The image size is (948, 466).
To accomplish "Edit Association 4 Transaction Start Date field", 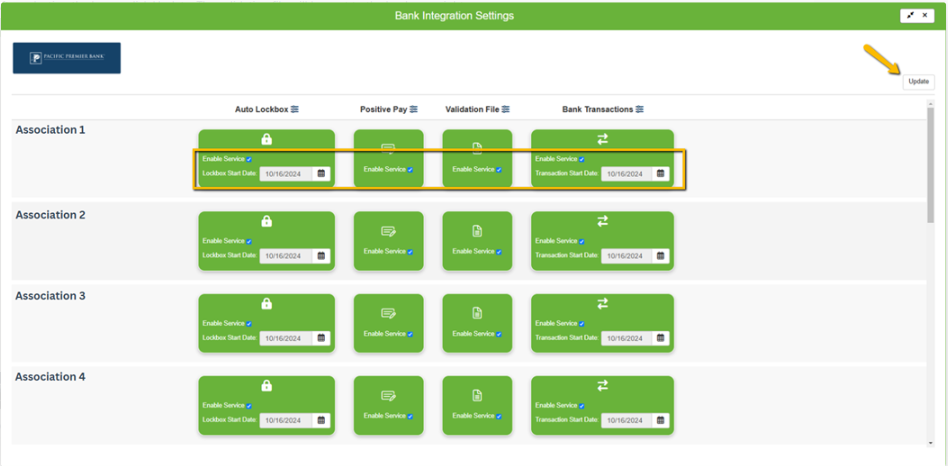I will 626,420.
